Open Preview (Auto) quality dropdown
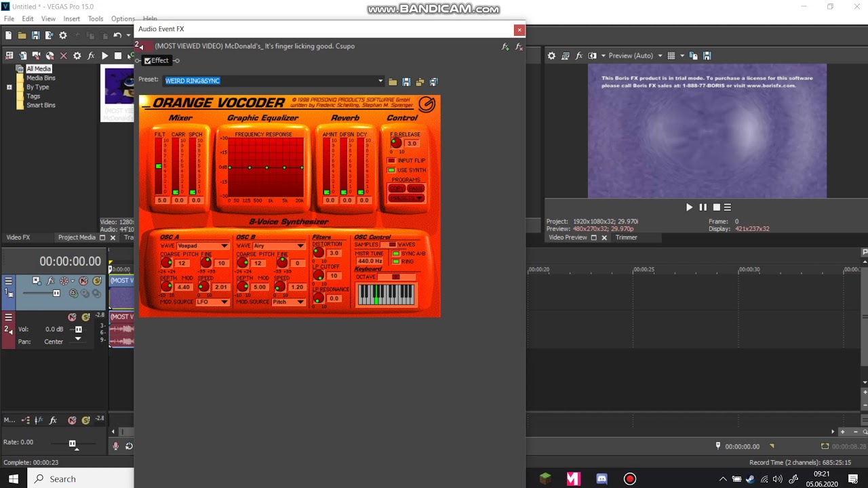868x488 pixels. (x=660, y=56)
